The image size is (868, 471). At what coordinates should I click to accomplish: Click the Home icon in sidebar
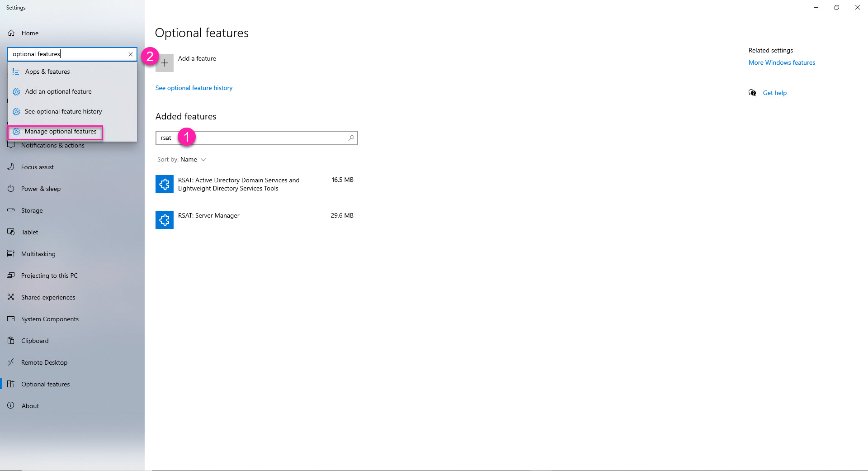12,33
